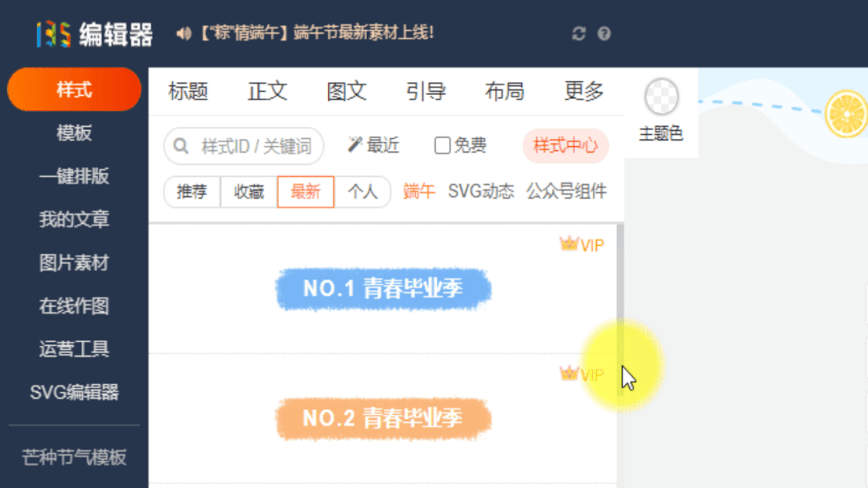Expand the 布局 style category
The width and height of the screenshot is (868, 488).
(x=504, y=91)
